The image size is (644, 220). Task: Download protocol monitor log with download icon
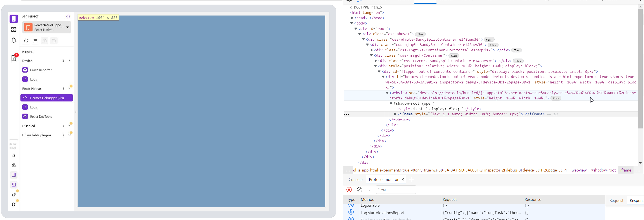pyautogui.click(x=370, y=189)
